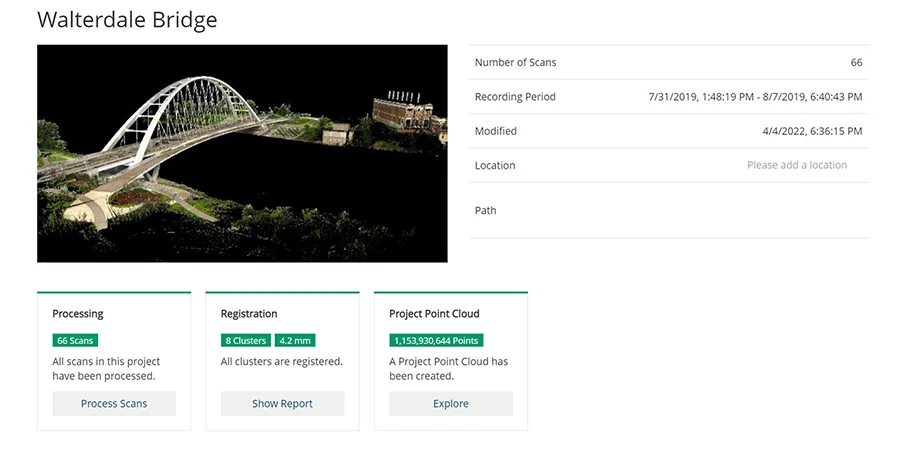Click the 'Please add a location' field

797,165
